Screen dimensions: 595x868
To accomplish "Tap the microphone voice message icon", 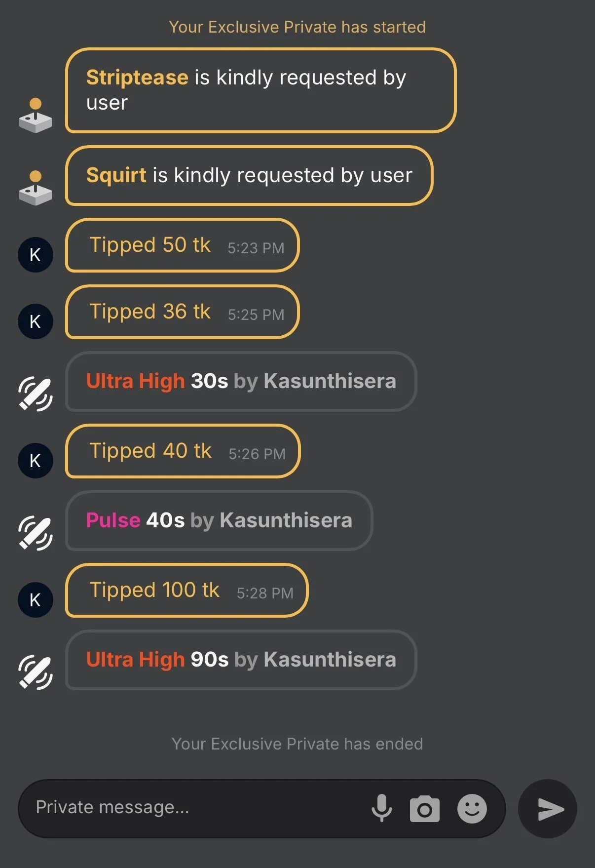I will pos(381,808).
